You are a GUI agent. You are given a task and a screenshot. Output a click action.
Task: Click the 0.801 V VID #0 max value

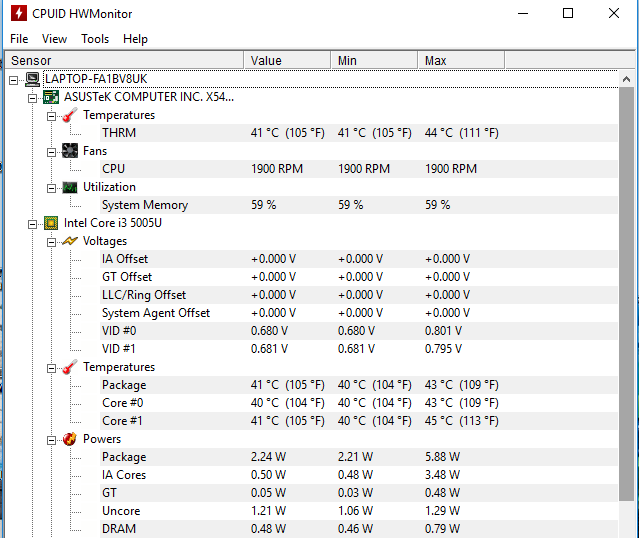[443, 331]
